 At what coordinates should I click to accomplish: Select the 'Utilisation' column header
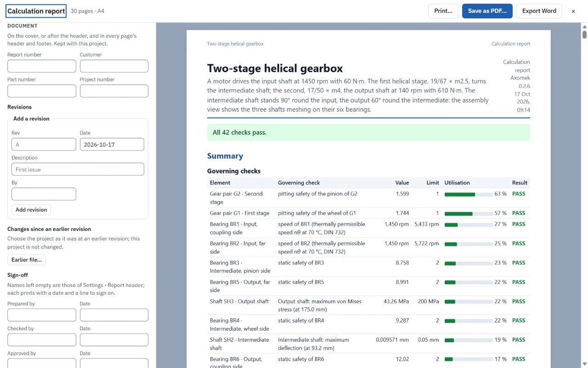coord(457,183)
